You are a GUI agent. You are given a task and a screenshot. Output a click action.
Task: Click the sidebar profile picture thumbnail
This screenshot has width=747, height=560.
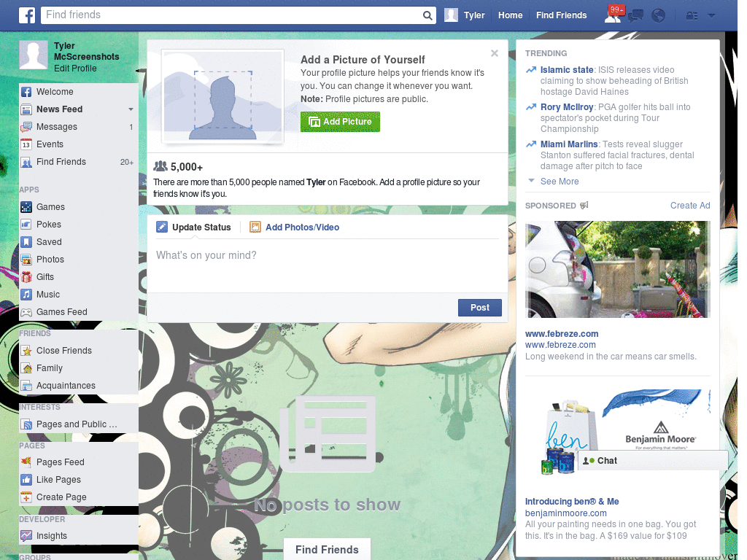(x=34, y=55)
